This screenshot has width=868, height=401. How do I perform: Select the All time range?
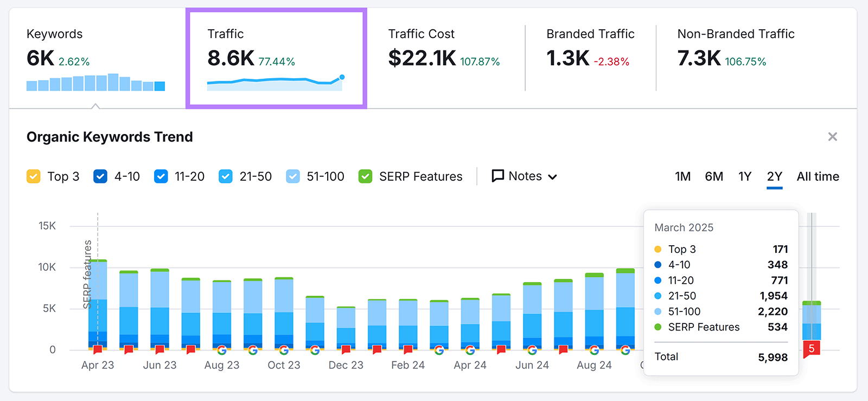click(x=818, y=176)
